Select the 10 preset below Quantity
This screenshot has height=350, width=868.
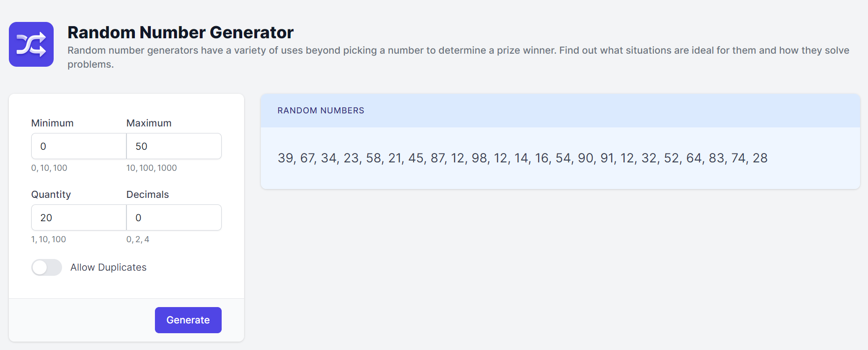coord(43,239)
